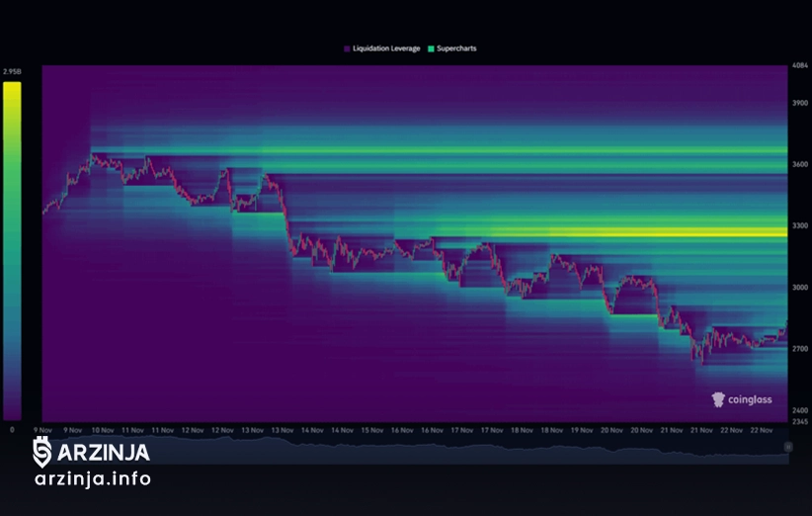This screenshot has height=516, width=812.
Task: Click the 2.95B maximum scale label
Action: (x=12, y=72)
